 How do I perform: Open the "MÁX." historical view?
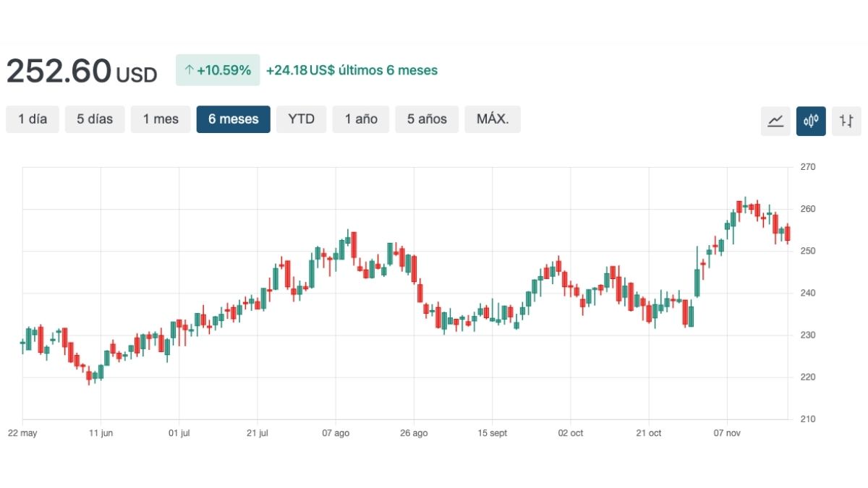tap(493, 119)
